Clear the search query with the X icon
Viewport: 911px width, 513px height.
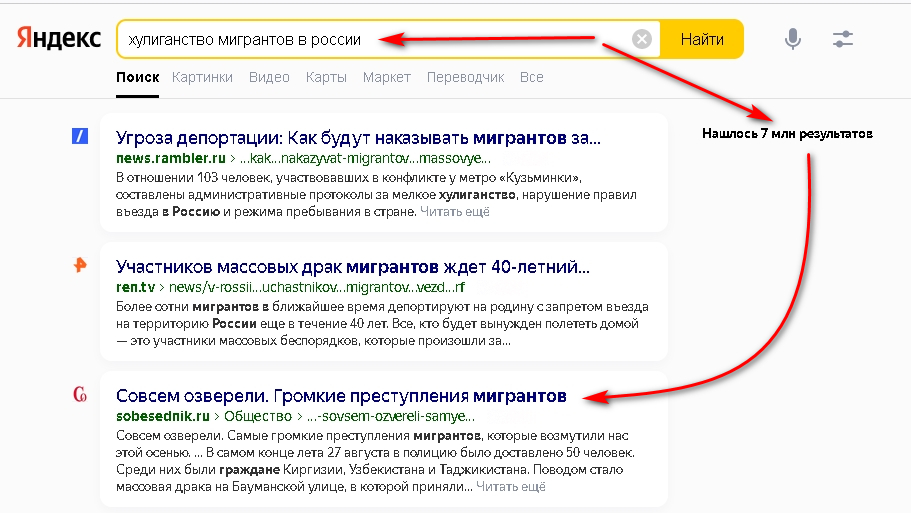[x=641, y=40]
